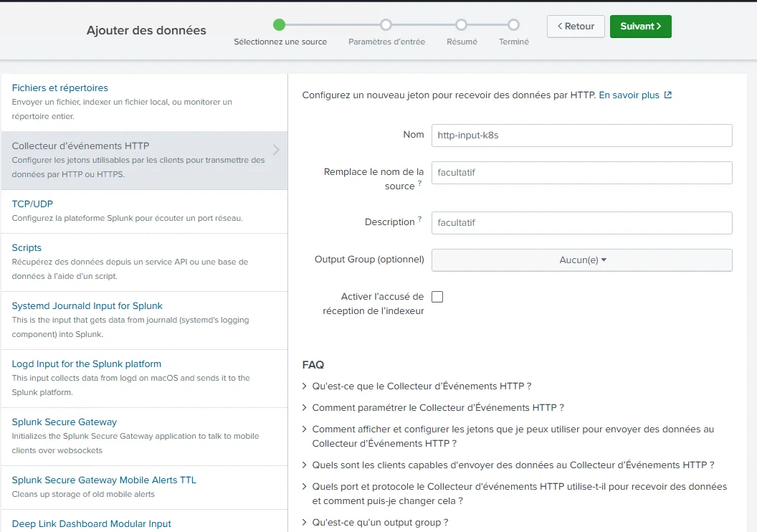Click the chevron arrow on the HTTP collector row
Viewport: 757px width, 532px height.
point(276,150)
